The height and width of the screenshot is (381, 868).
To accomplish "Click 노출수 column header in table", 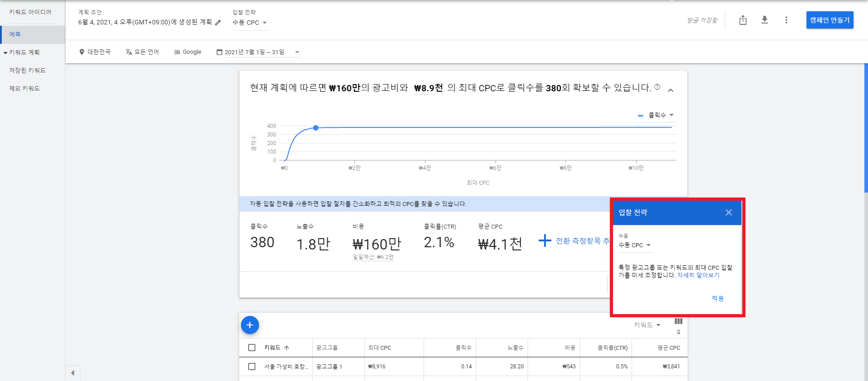I will [515, 348].
